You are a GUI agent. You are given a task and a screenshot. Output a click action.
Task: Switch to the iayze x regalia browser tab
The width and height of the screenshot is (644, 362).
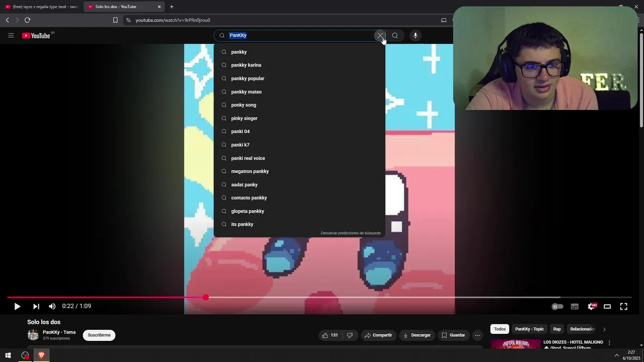42,7
